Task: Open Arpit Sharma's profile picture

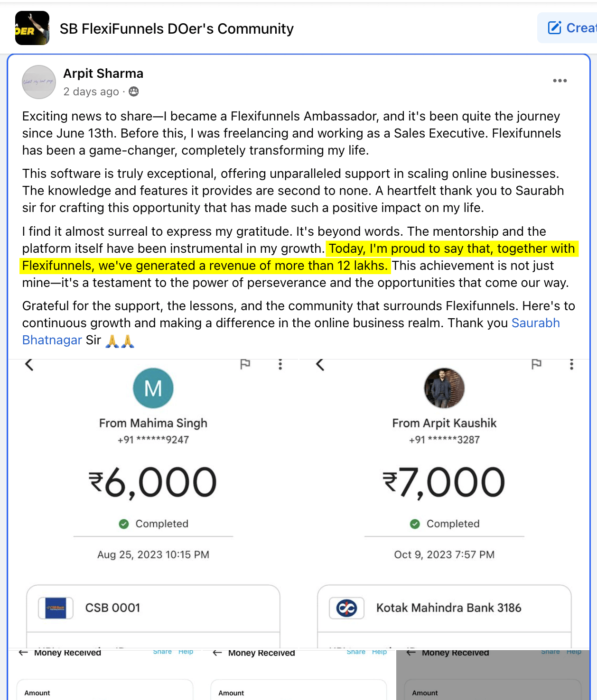Action: [39, 82]
